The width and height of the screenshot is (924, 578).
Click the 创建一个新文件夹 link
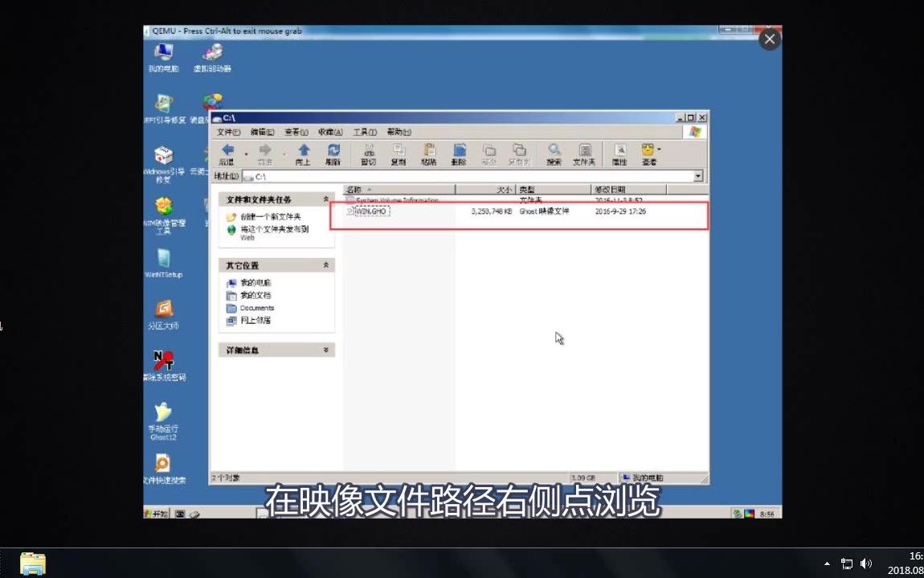[271, 215]
